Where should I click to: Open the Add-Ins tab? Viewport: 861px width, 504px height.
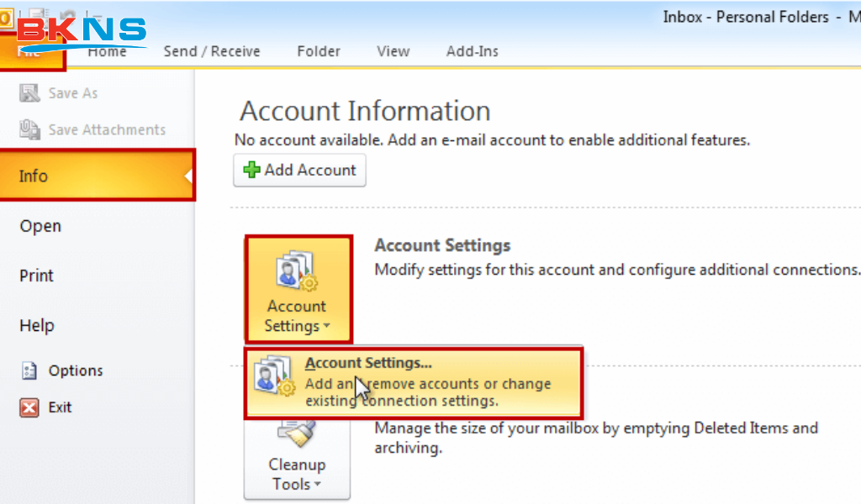(472, 51)
